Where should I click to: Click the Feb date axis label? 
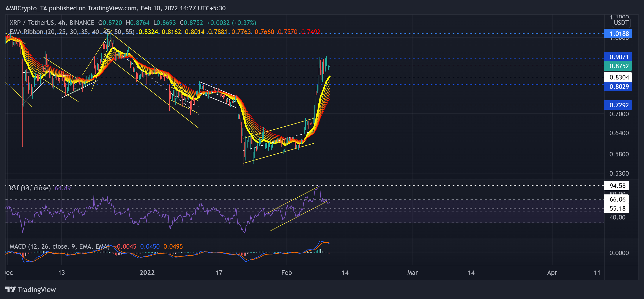click(286, 272)
